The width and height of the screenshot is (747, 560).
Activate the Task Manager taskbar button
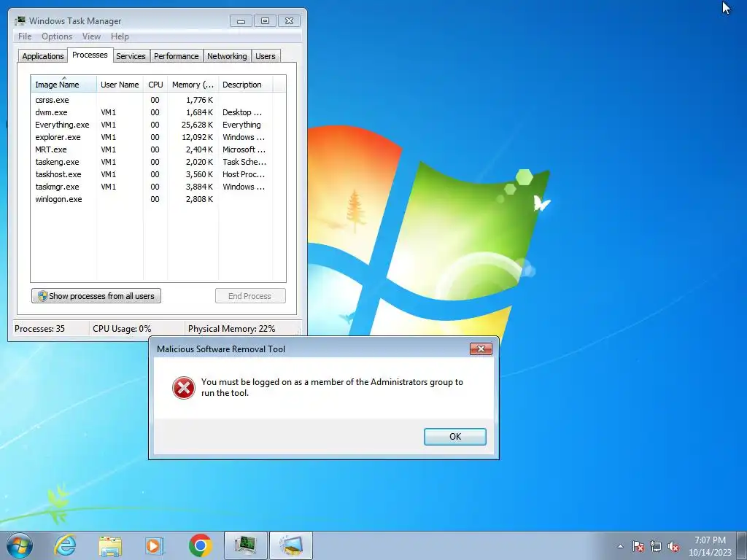coord(245,545)
